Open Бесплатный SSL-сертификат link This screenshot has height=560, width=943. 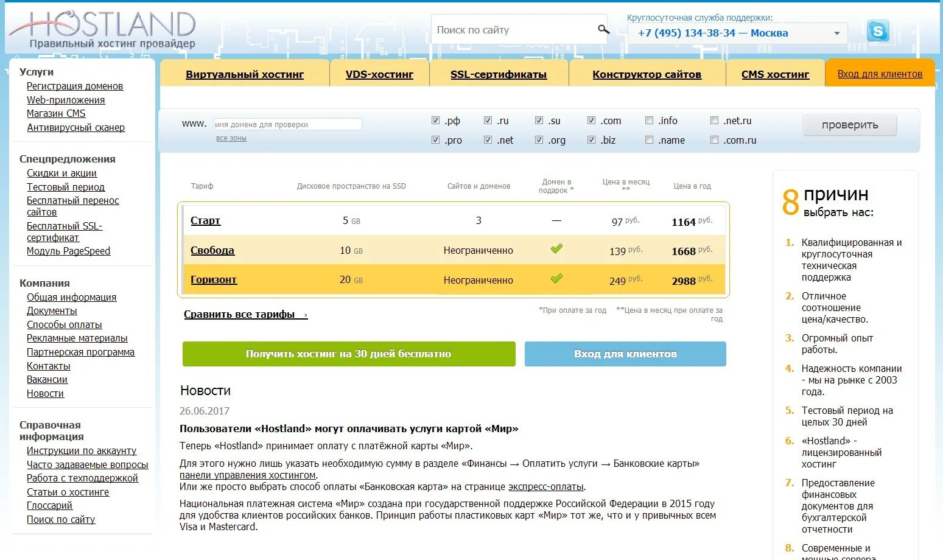tap(65, 232)
